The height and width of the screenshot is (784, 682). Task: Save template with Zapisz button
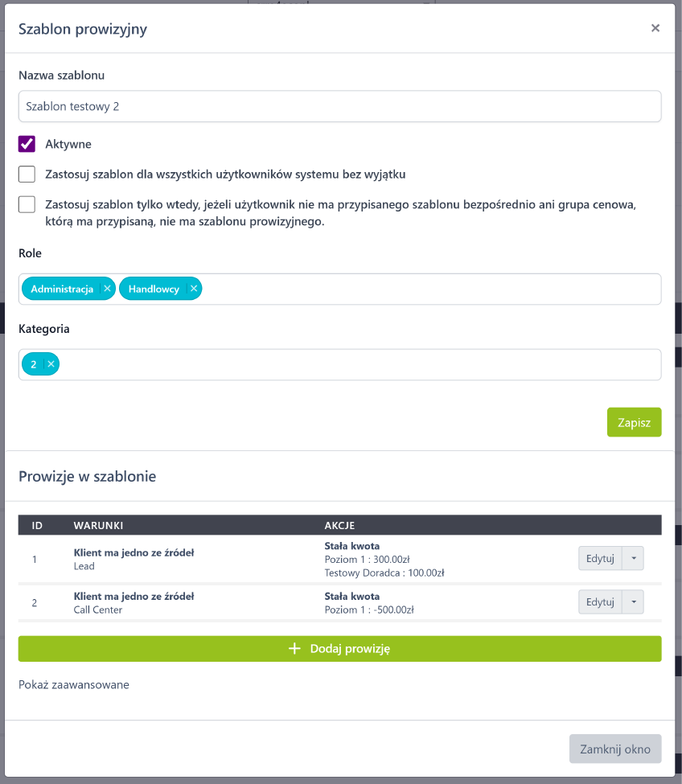[634, 422]
